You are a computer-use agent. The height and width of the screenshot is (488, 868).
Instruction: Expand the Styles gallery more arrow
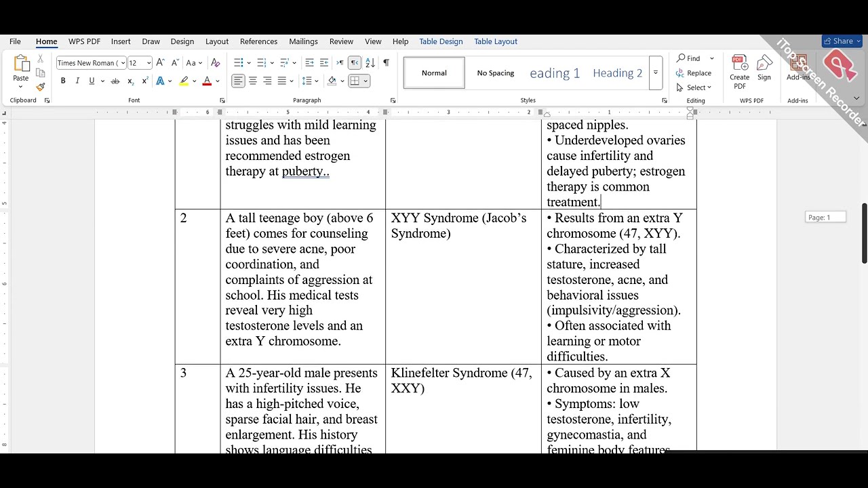tap(656, 73)
